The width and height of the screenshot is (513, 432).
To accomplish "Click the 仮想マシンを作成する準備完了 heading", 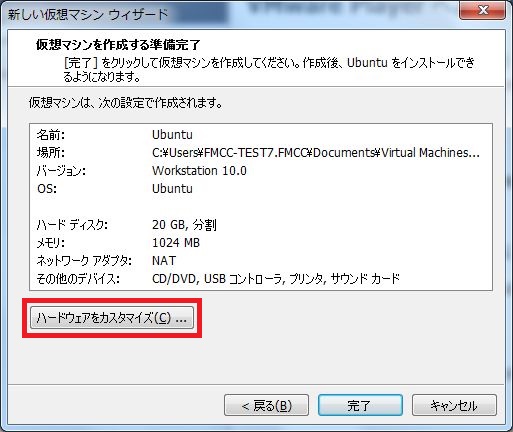I will pyautogui.click(x=118, y=44).
